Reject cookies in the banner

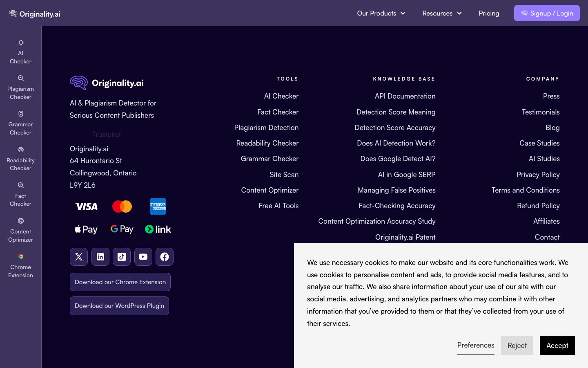[x=517, y=346]
